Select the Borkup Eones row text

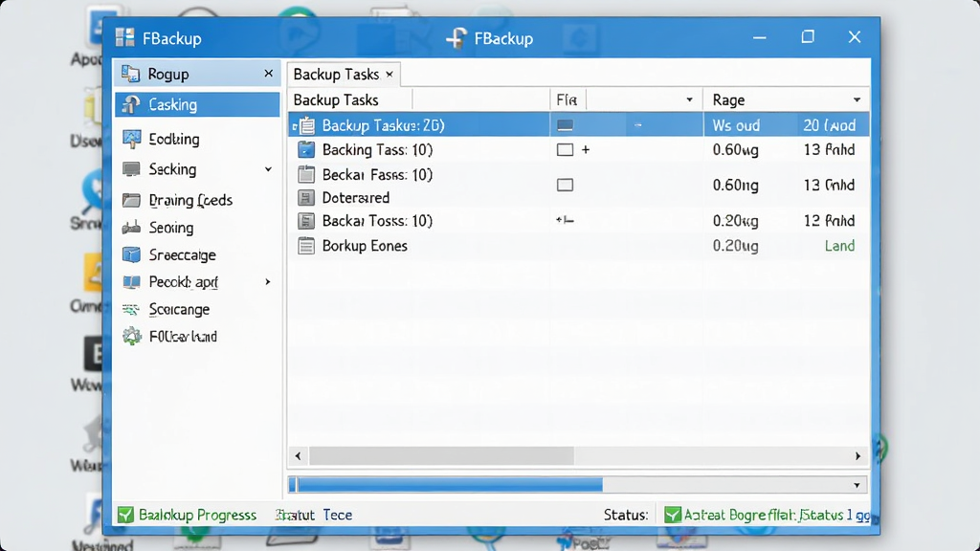365,246
